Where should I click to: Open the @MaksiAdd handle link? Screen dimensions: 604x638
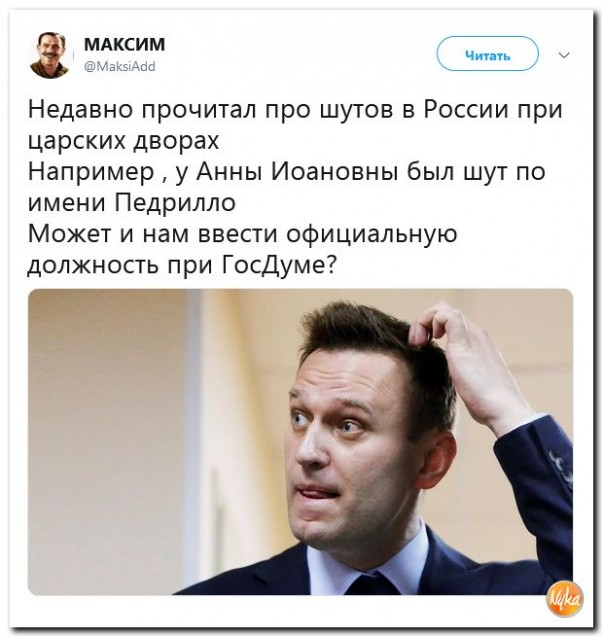(x=119, y=66)
